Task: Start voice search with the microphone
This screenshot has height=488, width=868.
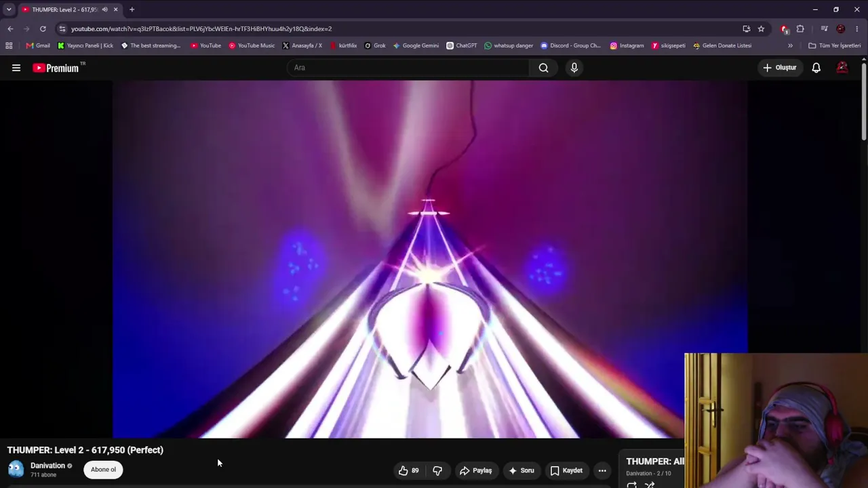Action: [574, 68]
